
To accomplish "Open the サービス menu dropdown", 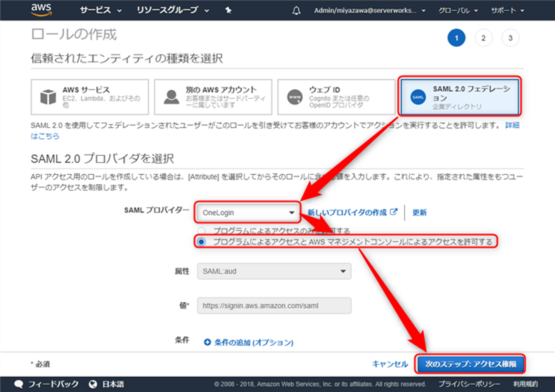I will 101,10.
